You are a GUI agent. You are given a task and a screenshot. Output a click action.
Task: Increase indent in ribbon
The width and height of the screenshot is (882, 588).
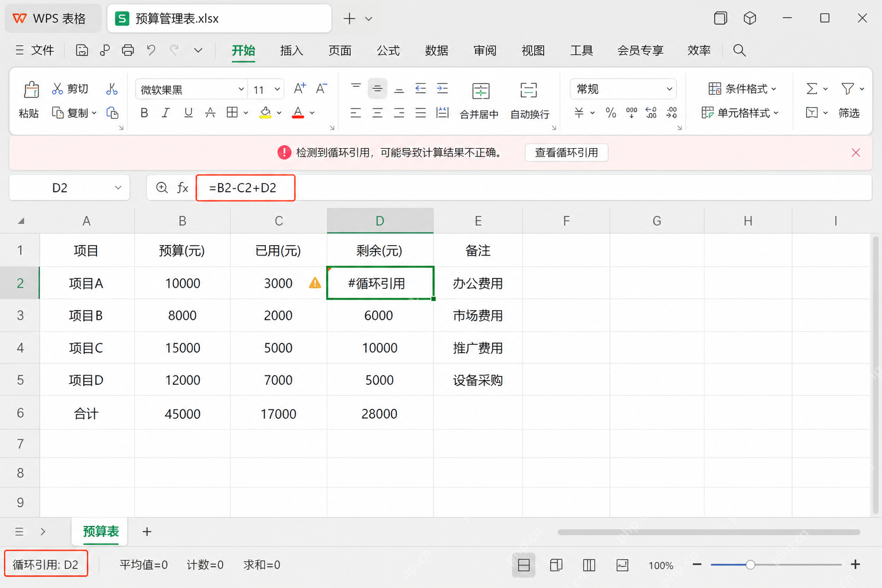pos(442,88)
